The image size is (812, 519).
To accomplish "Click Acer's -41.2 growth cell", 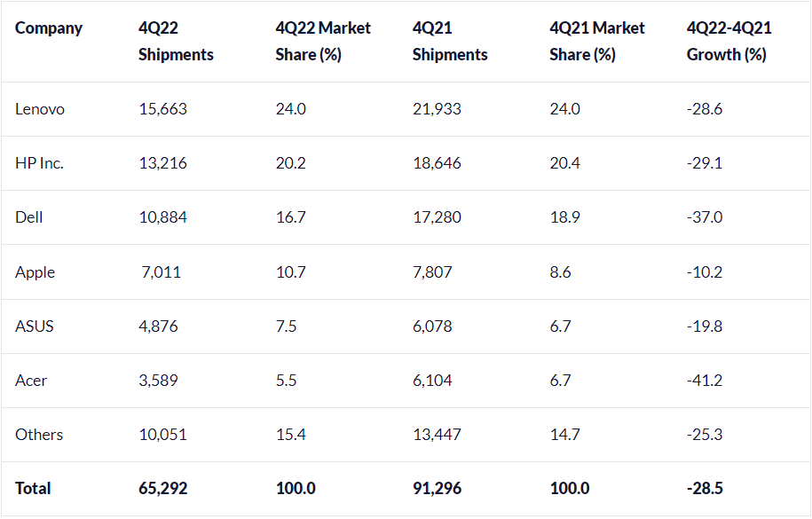I will point(705,381).
